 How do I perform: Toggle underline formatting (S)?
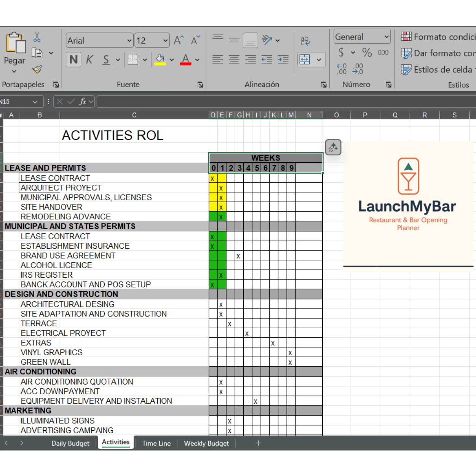pos(106,60)
